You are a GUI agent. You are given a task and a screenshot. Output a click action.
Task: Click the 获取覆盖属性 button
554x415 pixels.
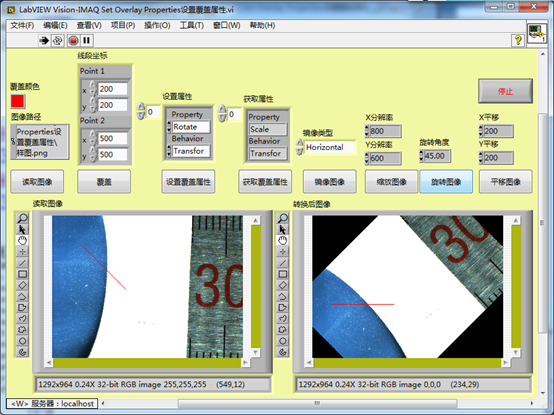[265, 182]
